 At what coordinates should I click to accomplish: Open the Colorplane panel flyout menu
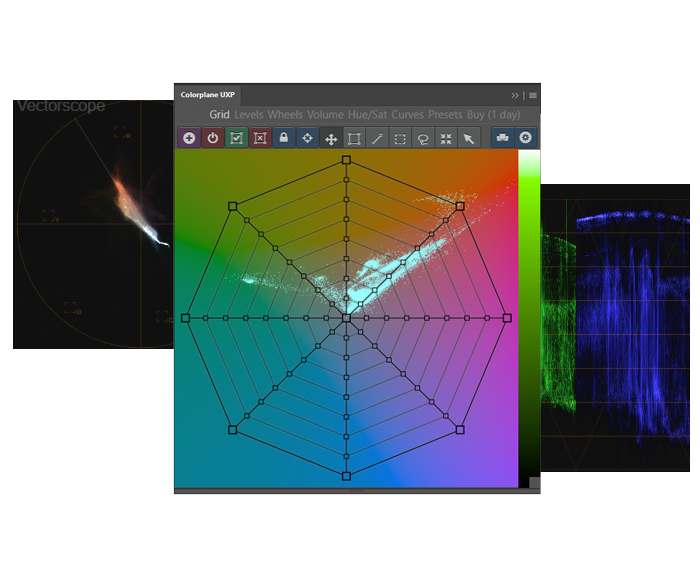533,95
